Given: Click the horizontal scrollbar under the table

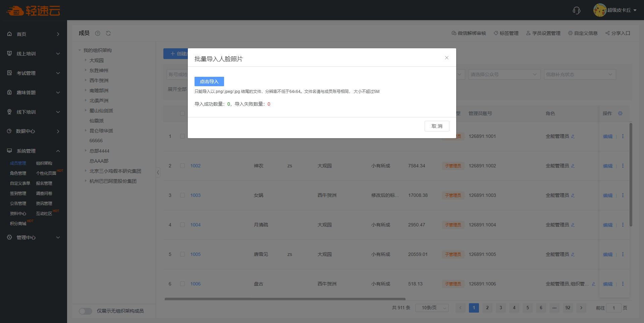Looking at the screenshot, I should click(285, 299).
